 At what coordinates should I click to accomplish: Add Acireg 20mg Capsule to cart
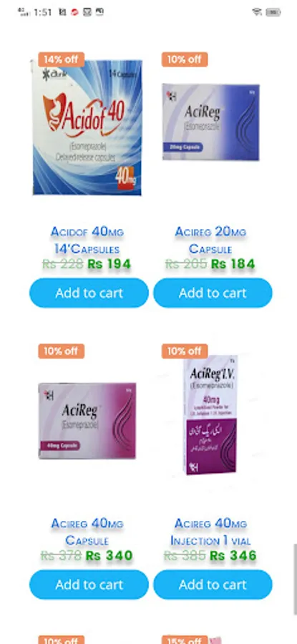pos(213,293)
